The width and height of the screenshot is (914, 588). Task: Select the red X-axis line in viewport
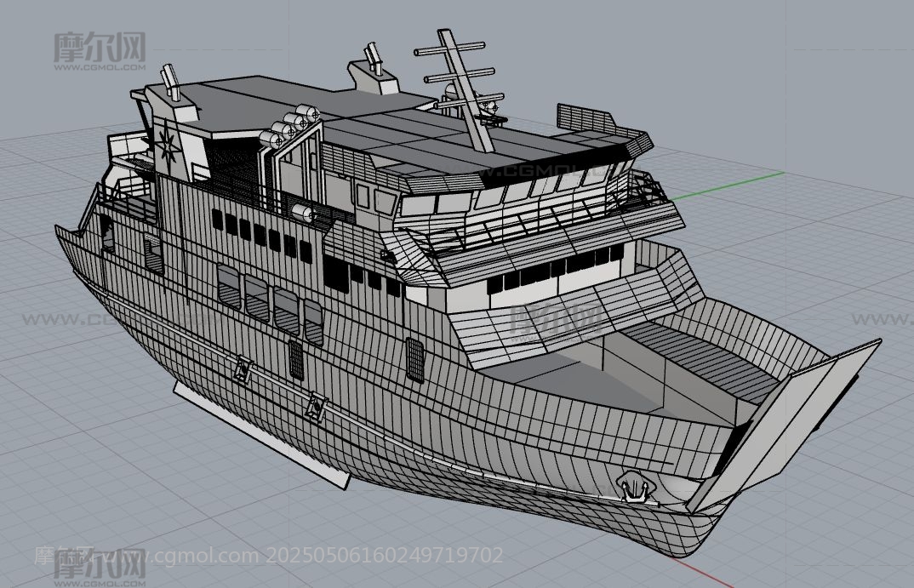703,572
